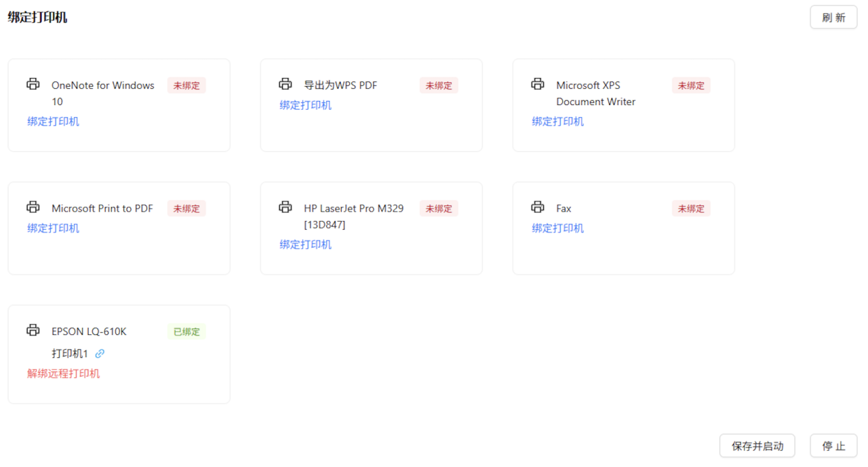Click the 未绑定 tag on Microsoft Print to PDF card

pos(186,209)
